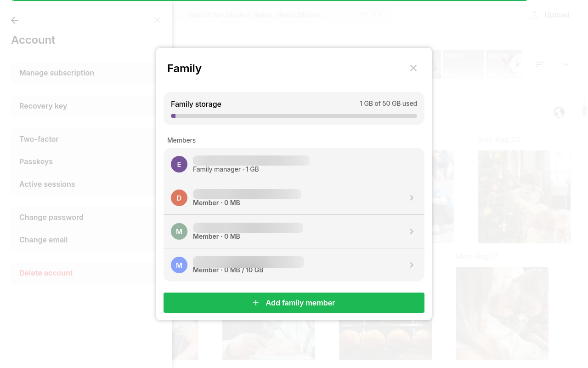588x368 pixels.
Task: Open the sort options icon above the gallery
Action: (x=540, y=64)
